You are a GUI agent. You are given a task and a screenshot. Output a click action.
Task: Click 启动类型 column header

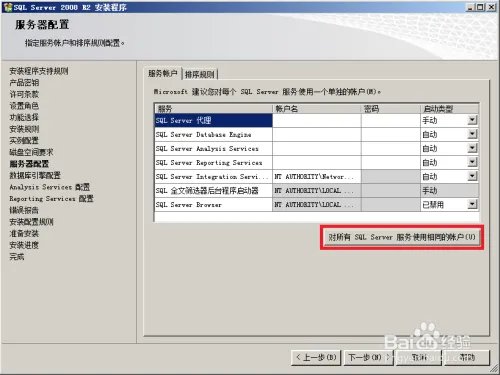point(449,108)
